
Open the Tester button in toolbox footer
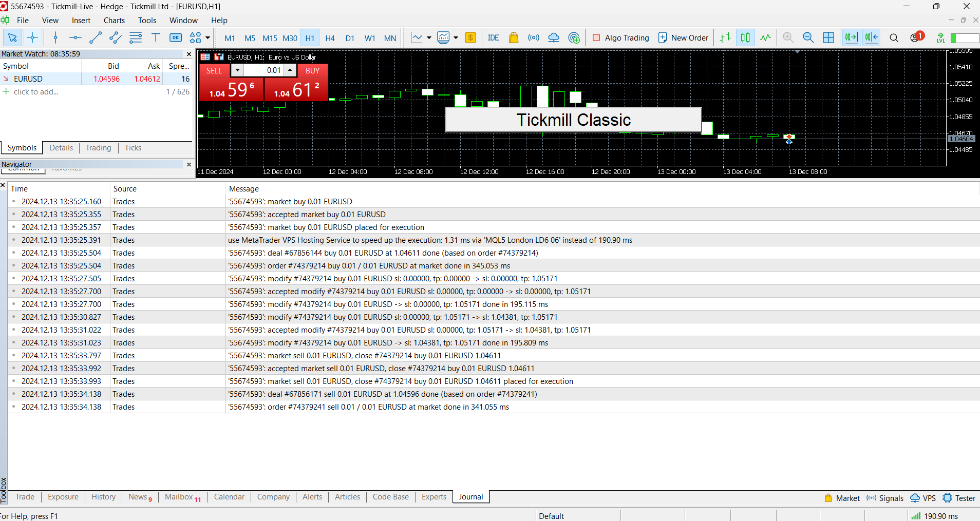[x=959, y=498]
